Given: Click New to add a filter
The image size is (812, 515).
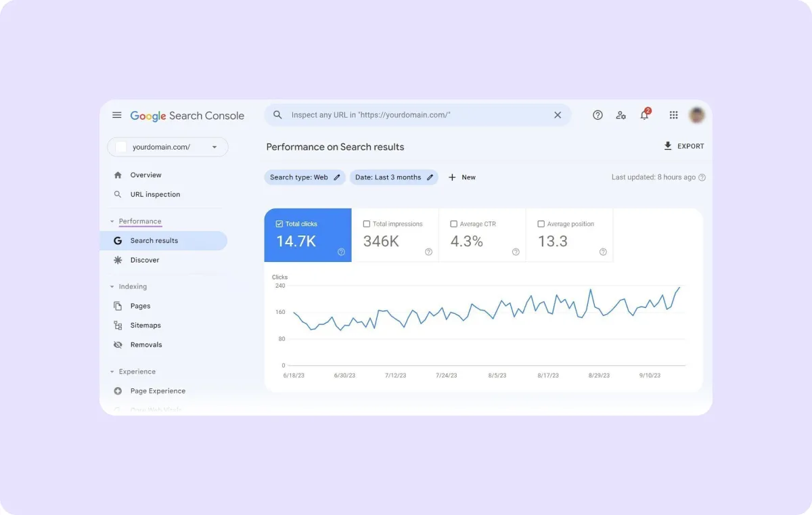Looking at the screenshot, I should click(468, 177).
